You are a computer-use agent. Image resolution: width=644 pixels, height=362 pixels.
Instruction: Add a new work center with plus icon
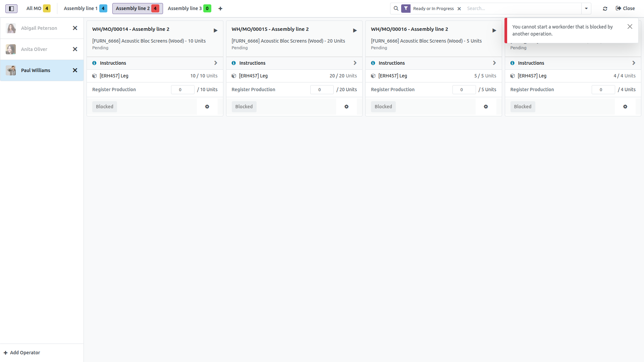tap(220, 9)
